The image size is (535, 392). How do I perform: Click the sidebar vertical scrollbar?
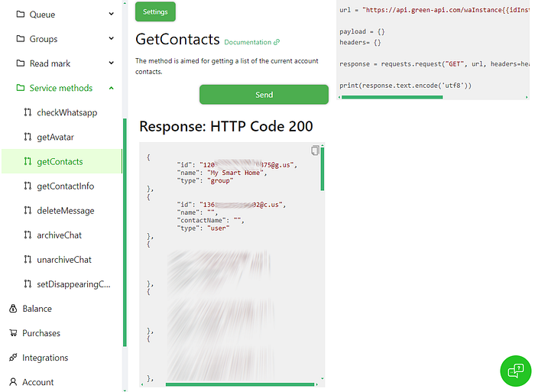pyautogui.click(x=125, y=232)
